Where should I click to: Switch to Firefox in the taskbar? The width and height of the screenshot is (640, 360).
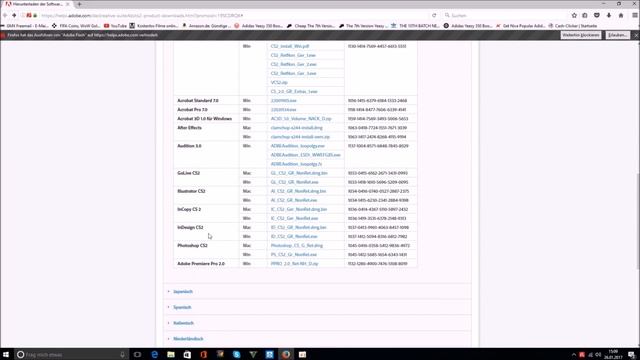coord(286,354)
